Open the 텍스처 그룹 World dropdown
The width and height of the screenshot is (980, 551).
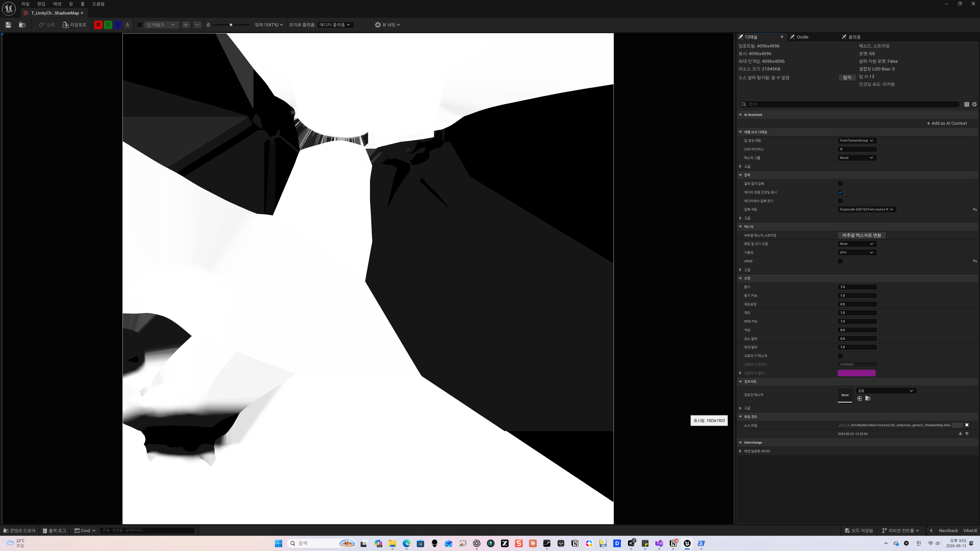click(857, 158)
